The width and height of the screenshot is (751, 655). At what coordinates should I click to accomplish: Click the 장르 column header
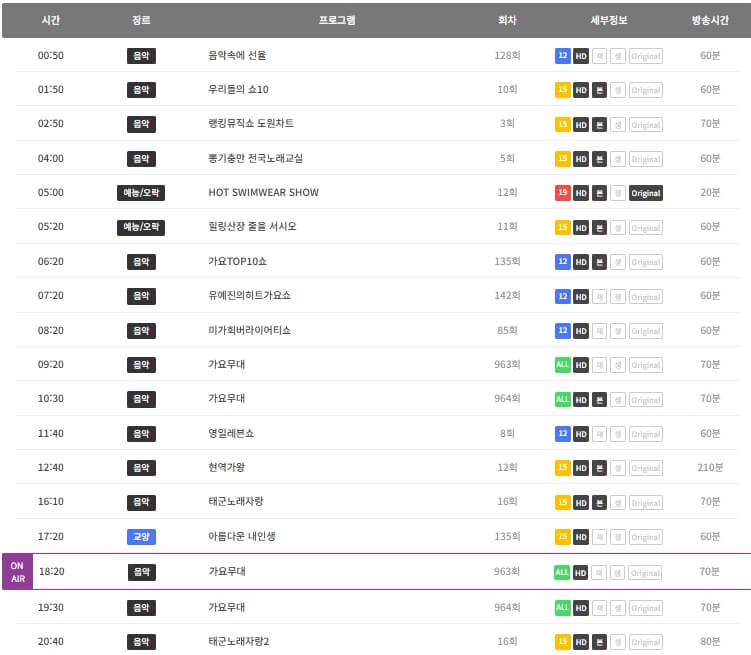(x=141, y=20)
